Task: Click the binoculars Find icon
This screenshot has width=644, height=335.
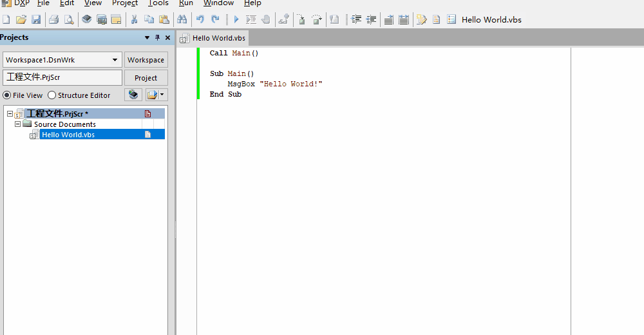Action: [x=182, y=20]
